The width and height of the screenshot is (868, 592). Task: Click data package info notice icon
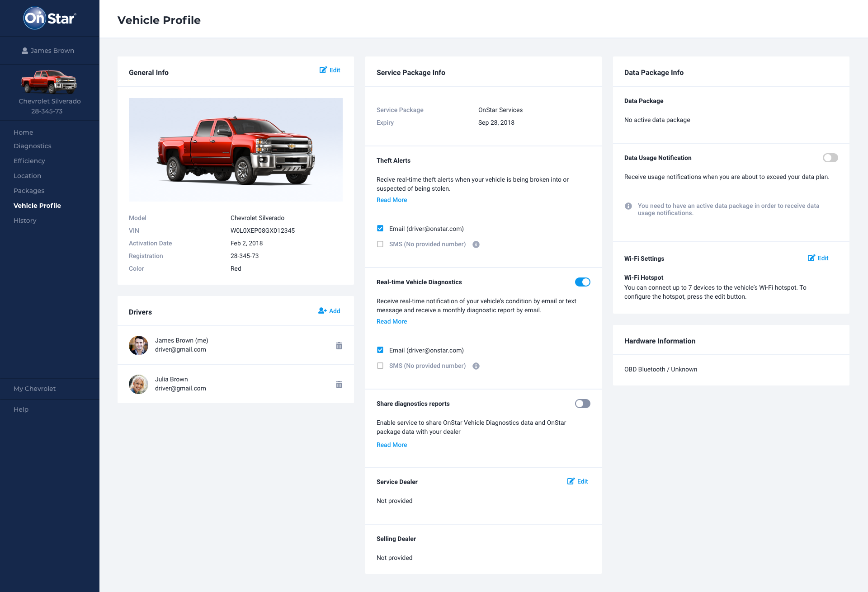[628, 206]
